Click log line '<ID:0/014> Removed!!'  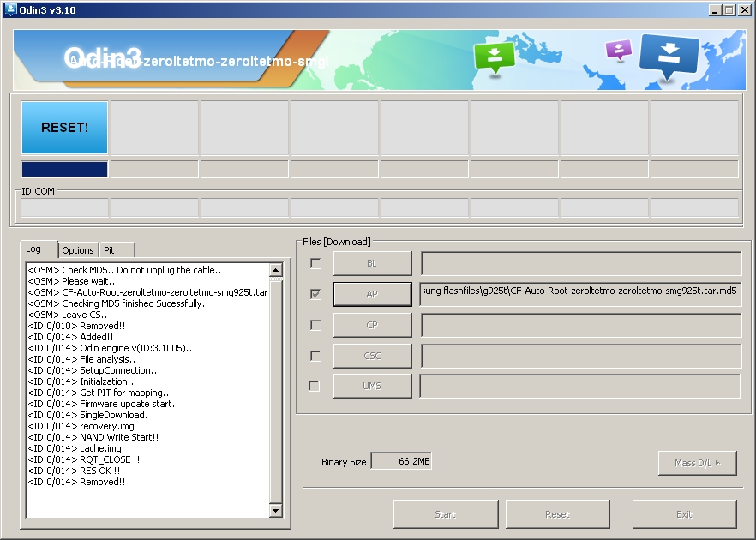(76, 481)
